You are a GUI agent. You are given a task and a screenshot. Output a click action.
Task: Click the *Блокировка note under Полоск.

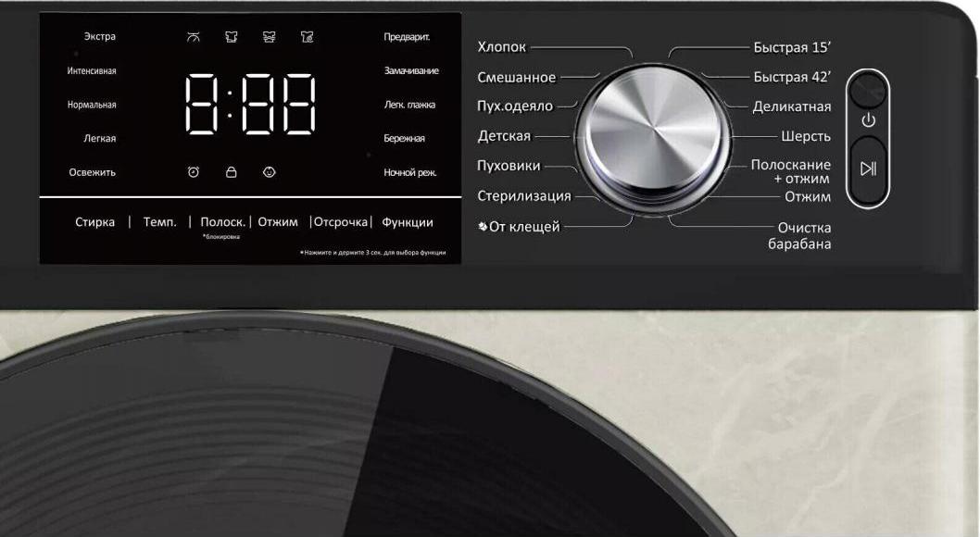(222, 237)
